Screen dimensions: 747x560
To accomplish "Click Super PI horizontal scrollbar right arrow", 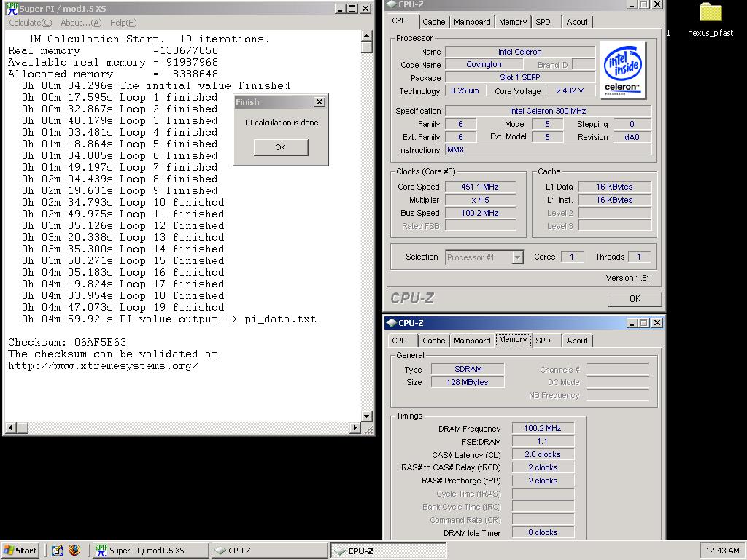I will (x=355, y=427).
